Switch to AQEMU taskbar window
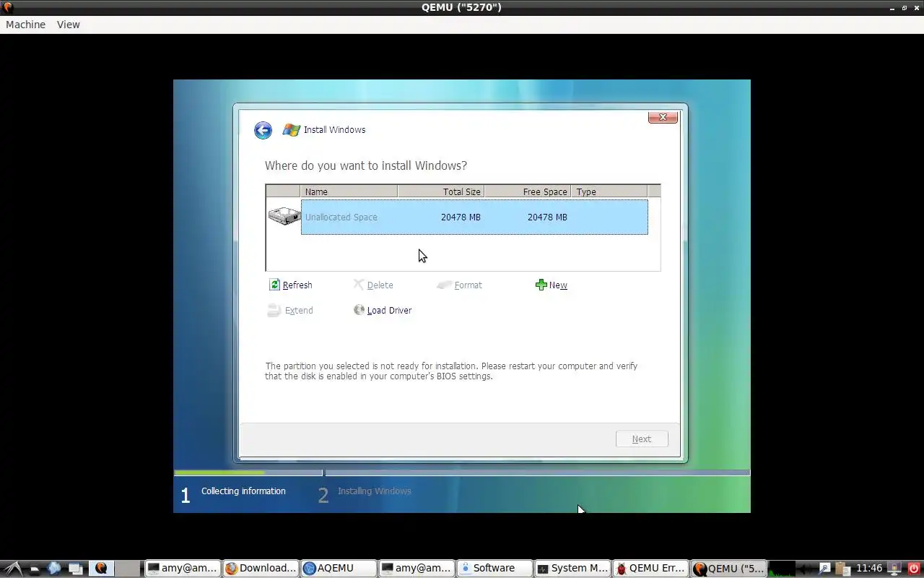Viewport: 924px width, 578px height. tap(339, 569)
